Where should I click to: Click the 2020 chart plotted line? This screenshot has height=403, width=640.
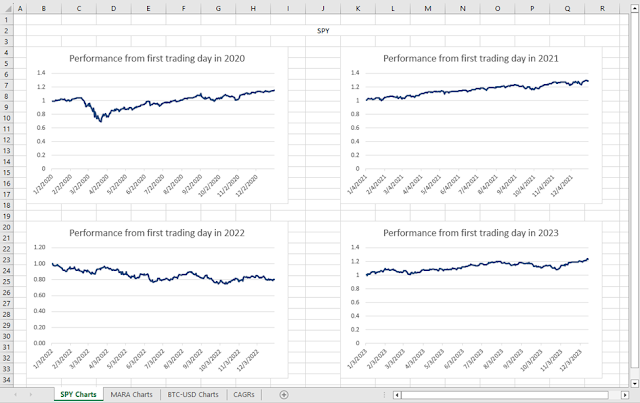coord(163,102)
